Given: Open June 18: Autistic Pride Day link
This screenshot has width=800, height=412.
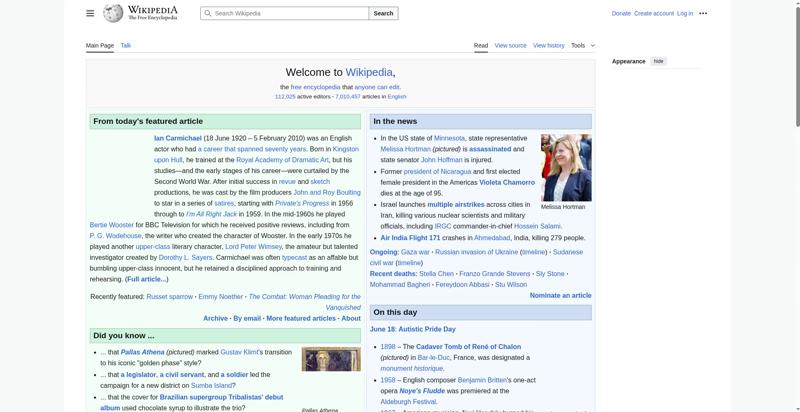Looking at the screenshot, I should [413, 329].
